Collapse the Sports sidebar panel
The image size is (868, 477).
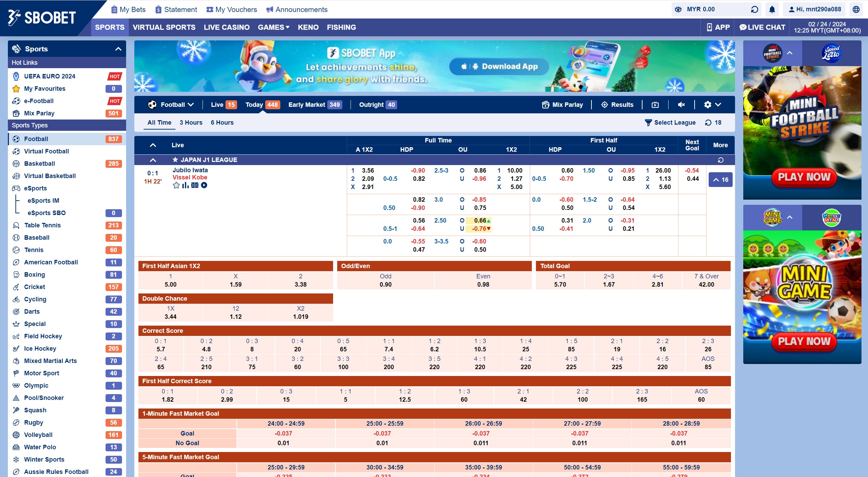click(x=118, y=49)
